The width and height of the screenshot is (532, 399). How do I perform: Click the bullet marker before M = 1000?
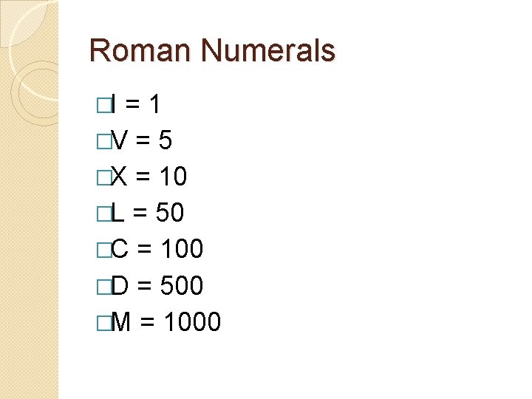(101, 323)
